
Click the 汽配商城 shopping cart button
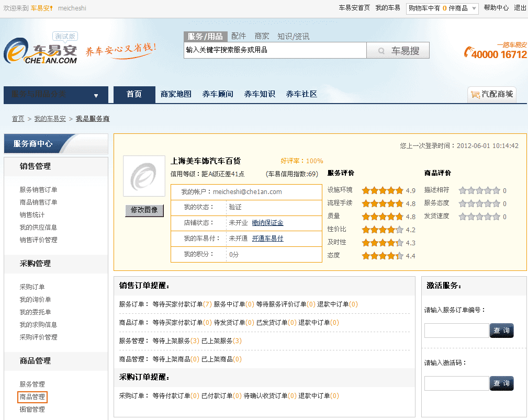[492, 94]
